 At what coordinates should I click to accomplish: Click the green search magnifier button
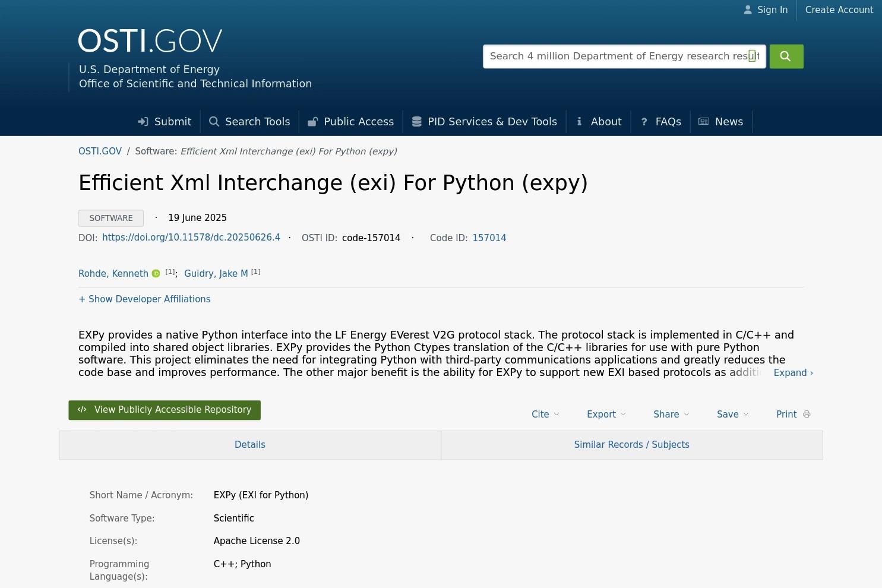coord(786,56)
